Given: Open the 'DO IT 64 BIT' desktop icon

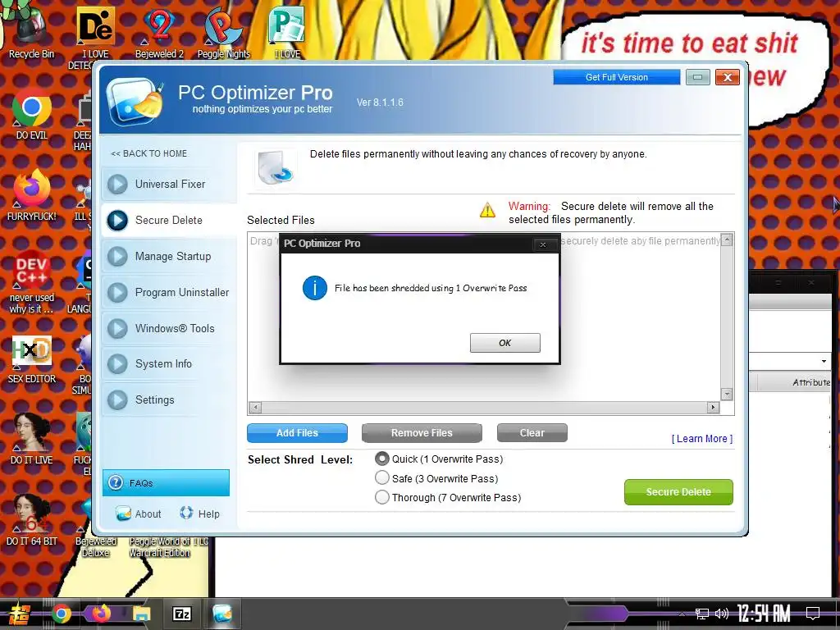Looking at the screenshot, I should click(x=32, y=519).
